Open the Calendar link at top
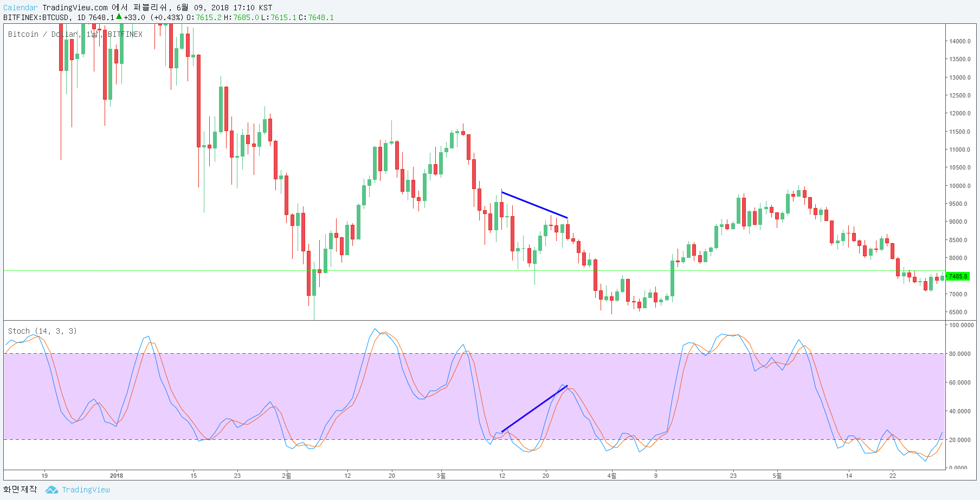Viewport: 980px width, 500px height. coord(21,8)
